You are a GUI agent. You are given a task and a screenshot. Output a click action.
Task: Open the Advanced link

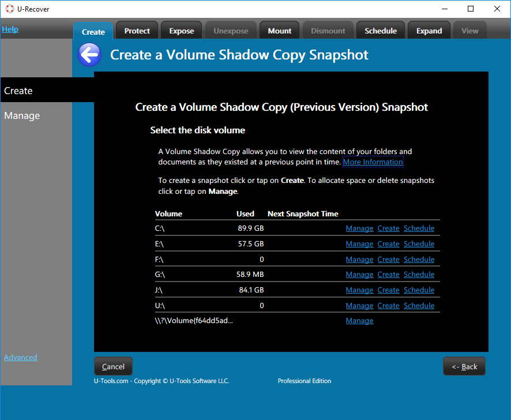(20, 357)
